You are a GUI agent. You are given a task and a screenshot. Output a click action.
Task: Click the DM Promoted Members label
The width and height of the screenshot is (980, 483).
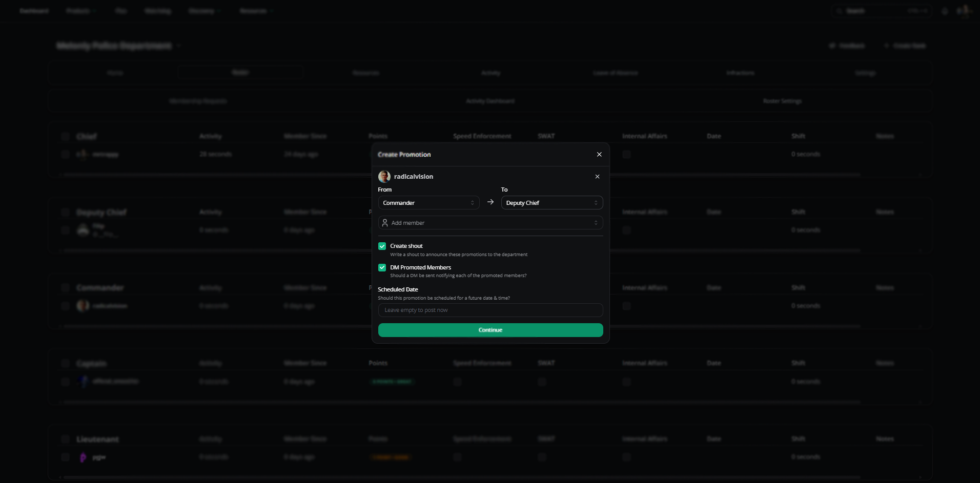pos(420,267)
